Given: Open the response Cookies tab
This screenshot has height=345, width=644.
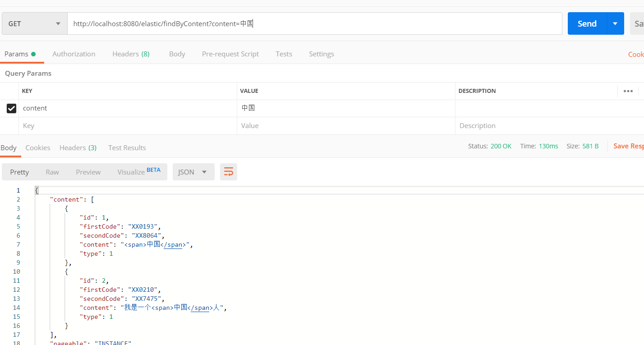Looking at the screenshot, I should point(38,147).
